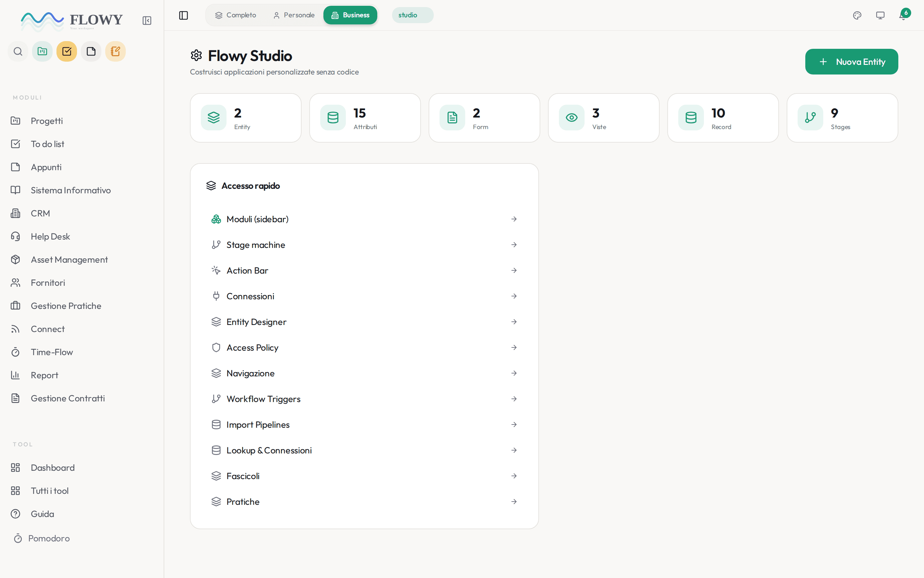Click the arrow on the Stage machine row
Screen dimensions: 924x578
point(514,245)
